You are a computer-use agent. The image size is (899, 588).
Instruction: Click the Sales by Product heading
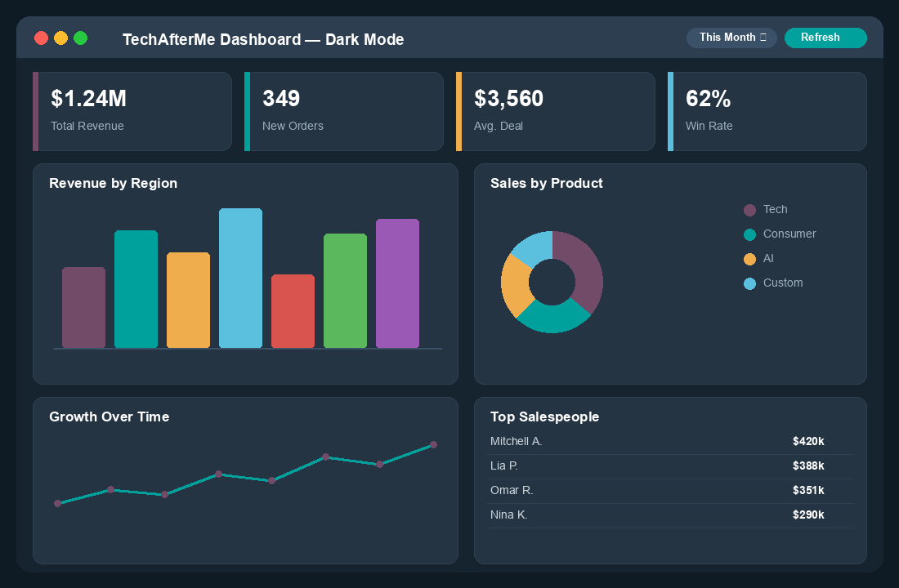point(547,184)
